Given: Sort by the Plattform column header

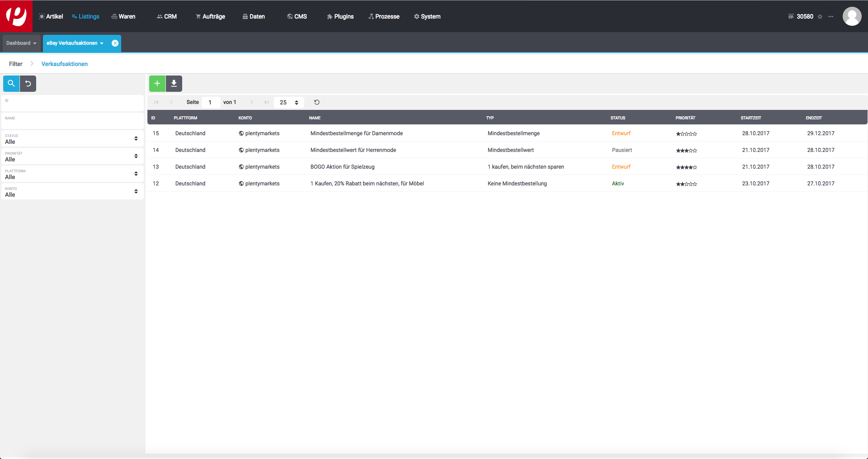Looking at the screenshot, I should click(x=185, y=118).
